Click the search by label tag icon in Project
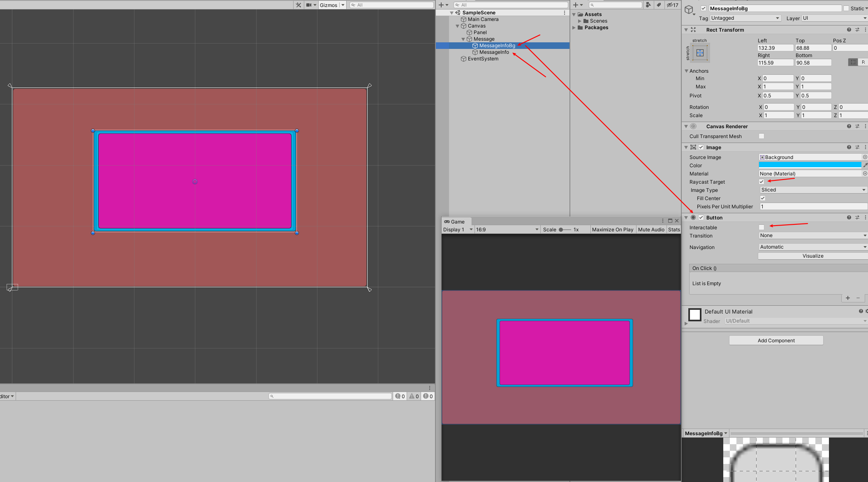This screenshot has width=868, height=482. pos(659,5)
